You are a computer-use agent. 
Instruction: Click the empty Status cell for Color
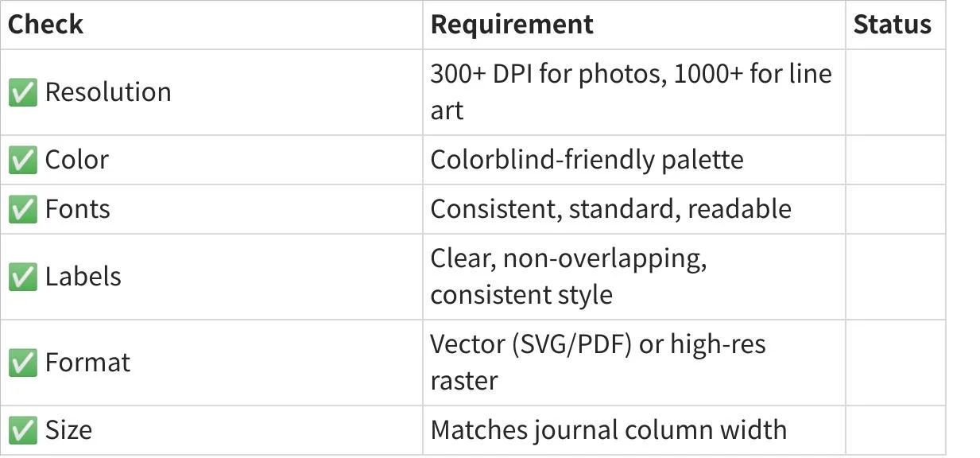pyautogui.click(x=895, y=160)
